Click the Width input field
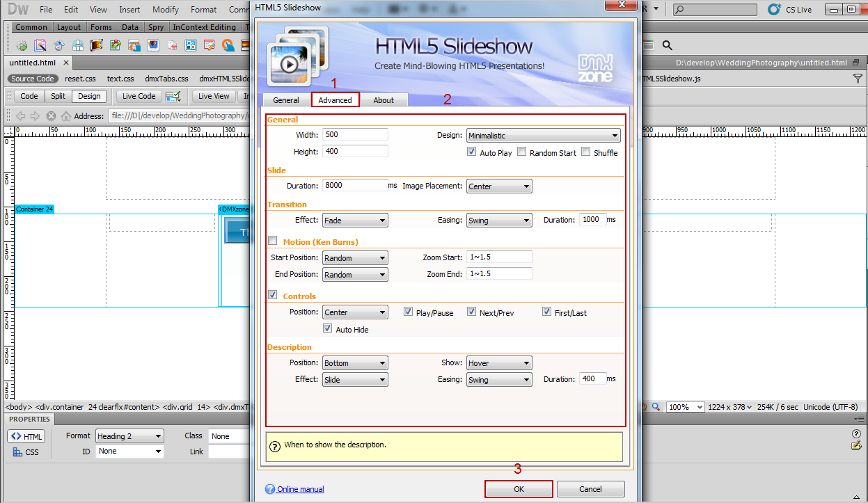The width and height of the screenshot is (868, 503). 355,134
